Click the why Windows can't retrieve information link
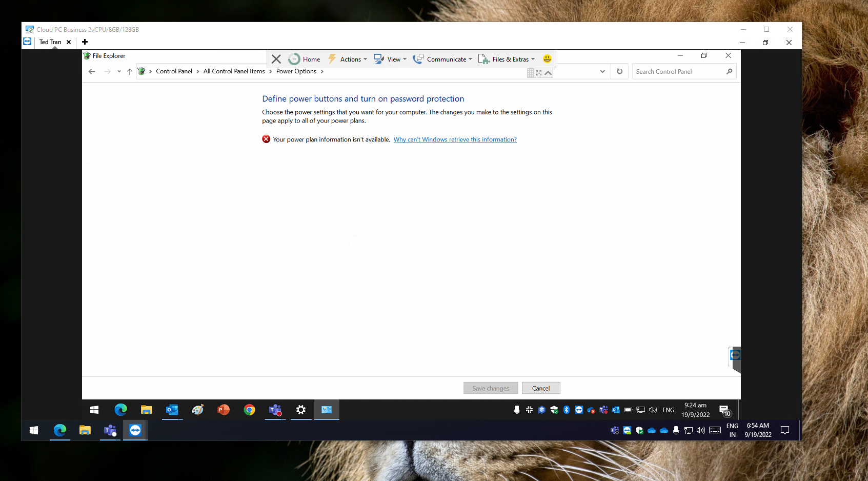 (455, 139)
